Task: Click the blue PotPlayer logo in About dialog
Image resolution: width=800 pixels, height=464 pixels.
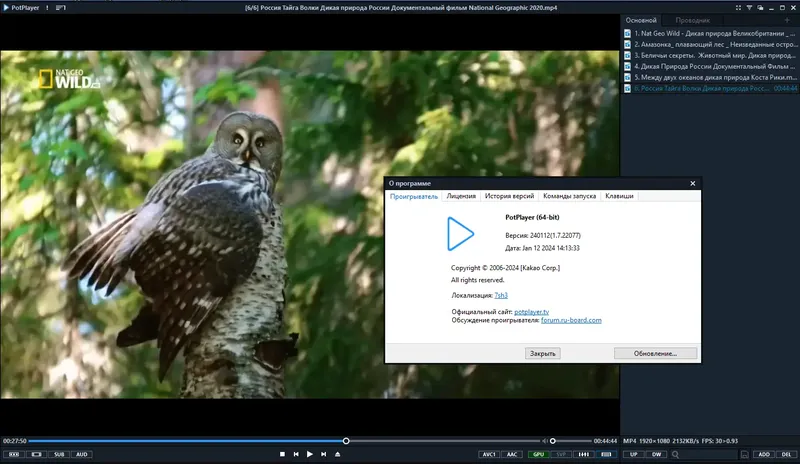Action: point(460,234)
